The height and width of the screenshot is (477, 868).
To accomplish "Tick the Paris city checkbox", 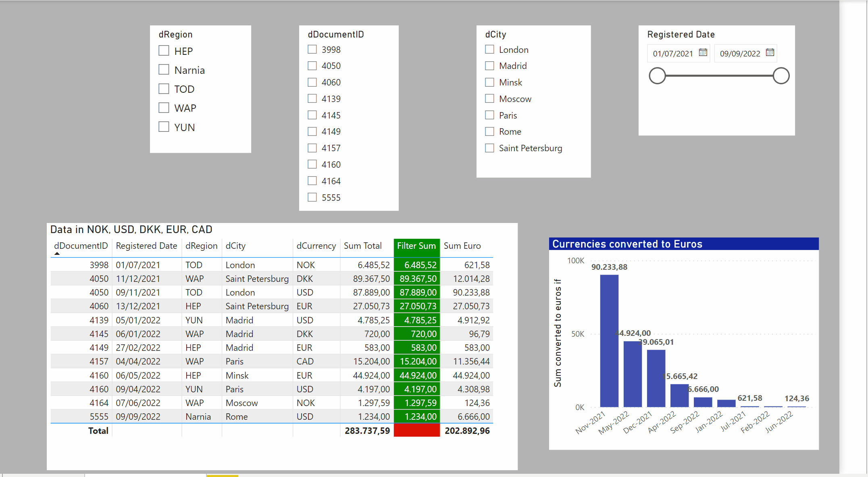I will point(489,115).
